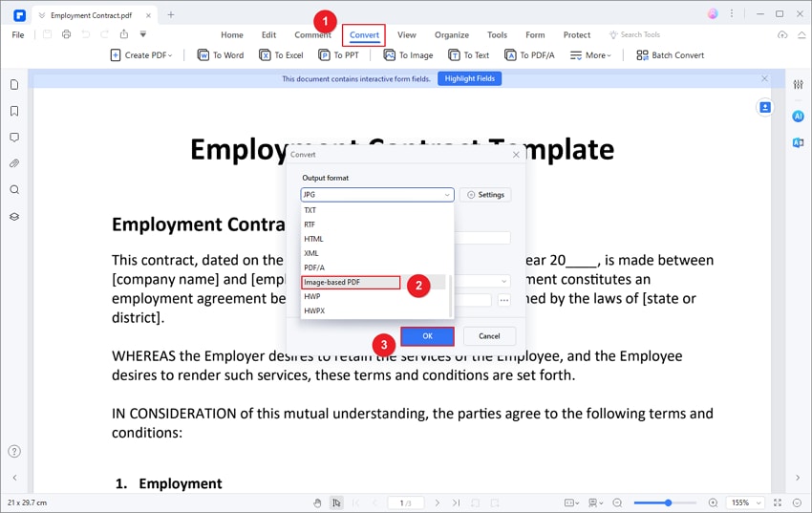The height and width of the screenshot is (513, 812).
Task: Click the To Word converter button
Action: (221, 54)
